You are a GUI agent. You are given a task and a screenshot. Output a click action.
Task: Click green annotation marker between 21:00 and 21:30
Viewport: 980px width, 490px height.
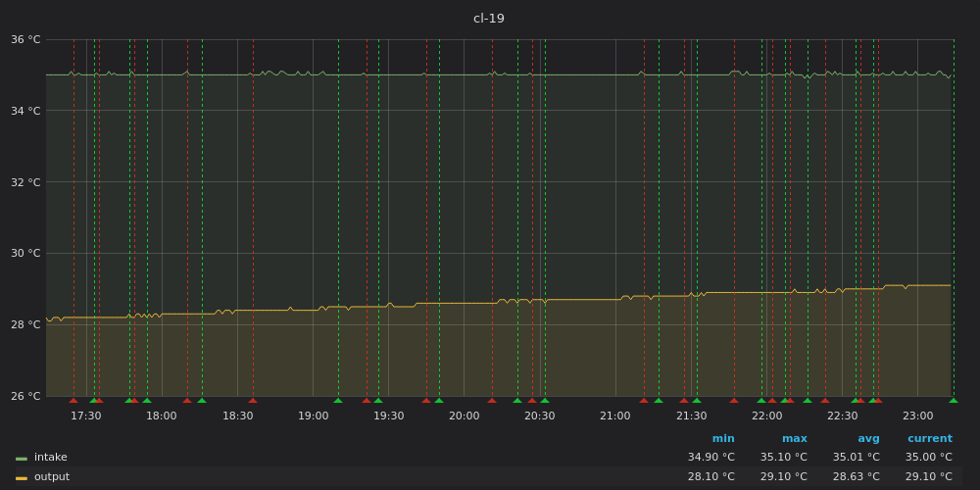[659, 400]
